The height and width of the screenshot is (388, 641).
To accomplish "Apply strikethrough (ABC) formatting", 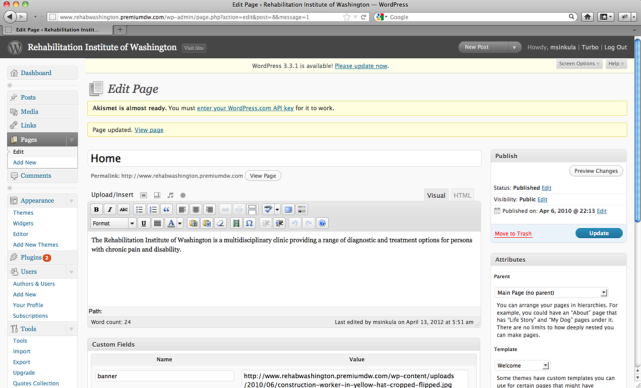I will point(123,209).
